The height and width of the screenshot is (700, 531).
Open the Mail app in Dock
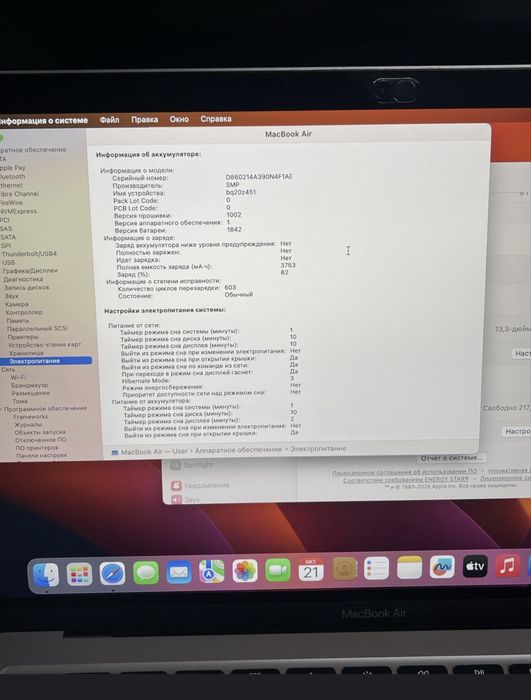179,572
